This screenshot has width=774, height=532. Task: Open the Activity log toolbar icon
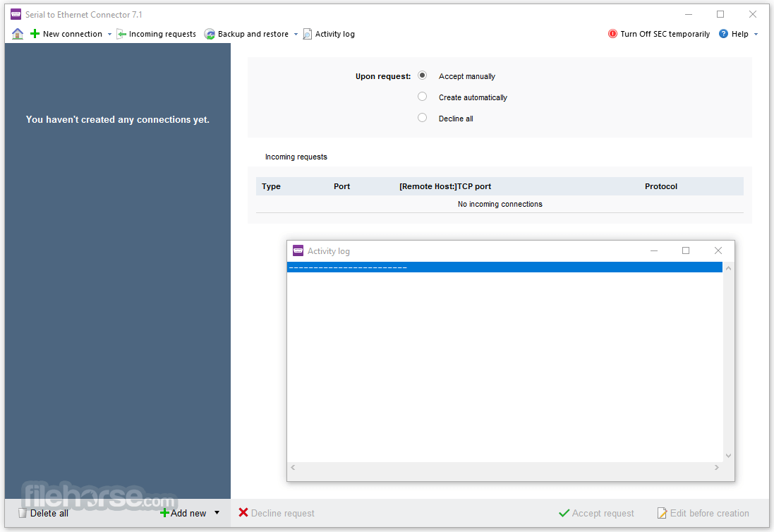pos(307,34)
